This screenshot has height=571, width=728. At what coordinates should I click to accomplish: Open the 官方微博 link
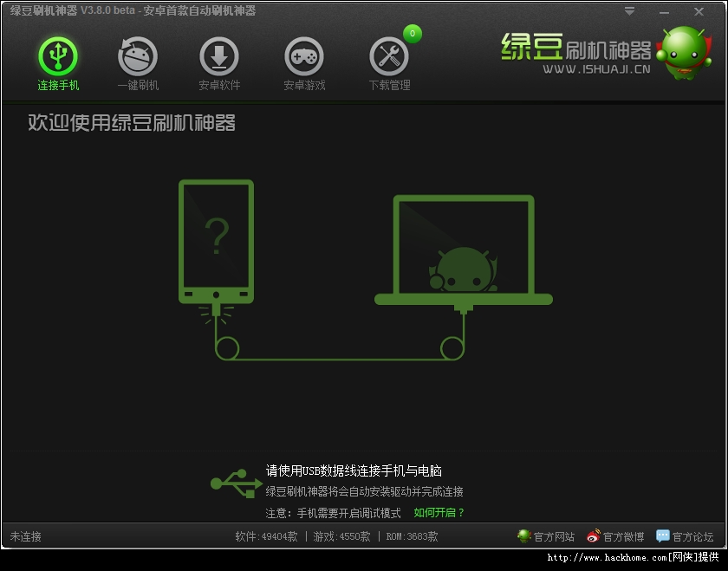click(623, 537)
